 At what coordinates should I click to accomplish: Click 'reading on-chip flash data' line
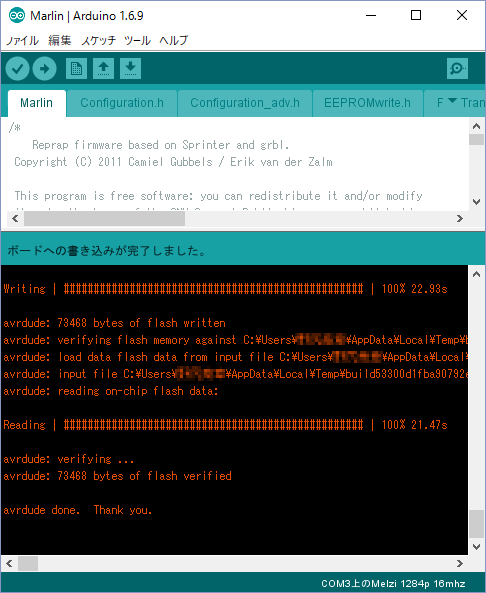pos(111,391)
